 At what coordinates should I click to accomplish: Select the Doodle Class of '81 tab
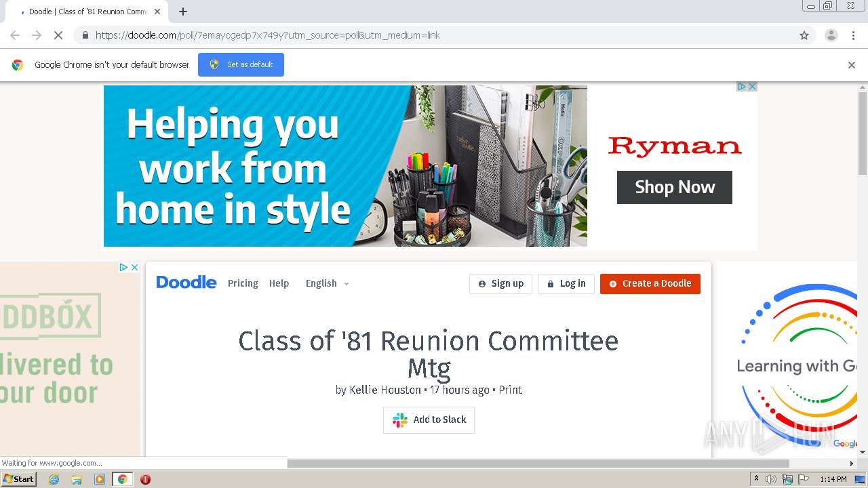(x=88, y=12)
